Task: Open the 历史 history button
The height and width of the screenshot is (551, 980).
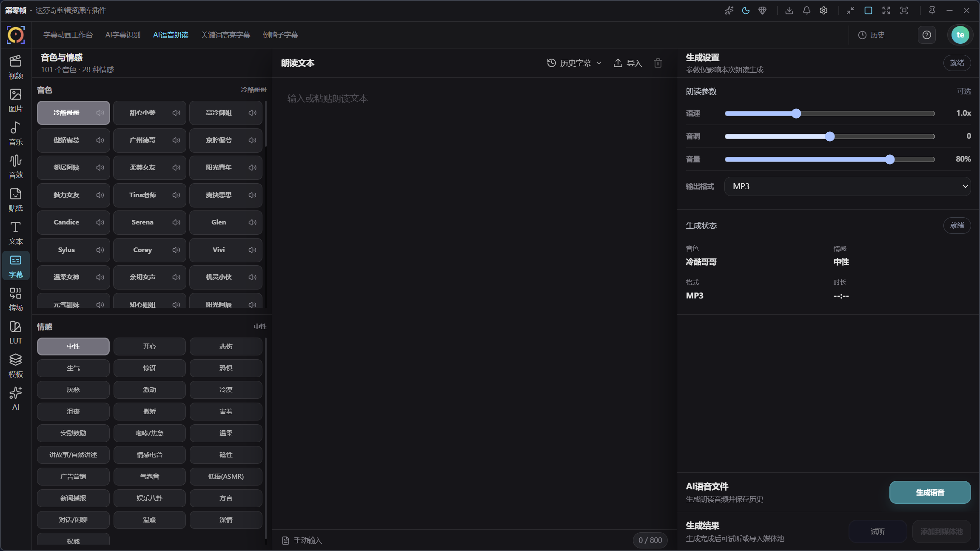Action: [x=872, y=35]
